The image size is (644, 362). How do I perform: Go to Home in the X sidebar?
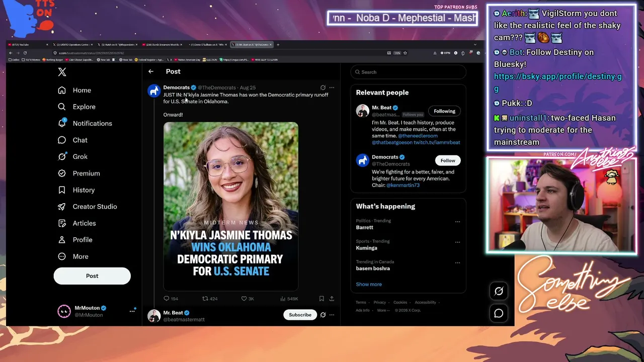pyautogui.click(x=74, y=90)
